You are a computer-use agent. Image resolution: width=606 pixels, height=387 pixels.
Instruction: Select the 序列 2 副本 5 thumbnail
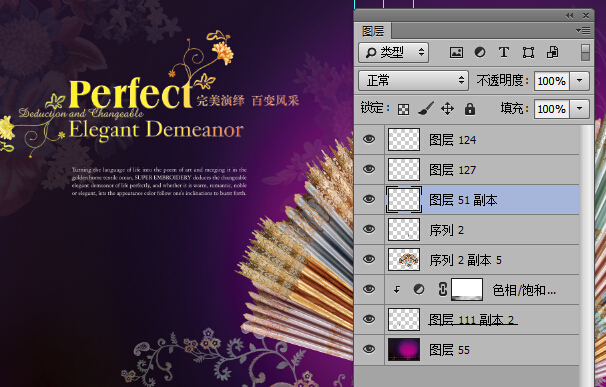(x=404, y=259)
